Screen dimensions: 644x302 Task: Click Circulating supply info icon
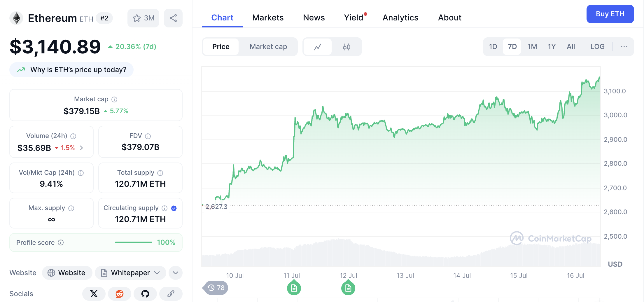click(x=164, y=208)
